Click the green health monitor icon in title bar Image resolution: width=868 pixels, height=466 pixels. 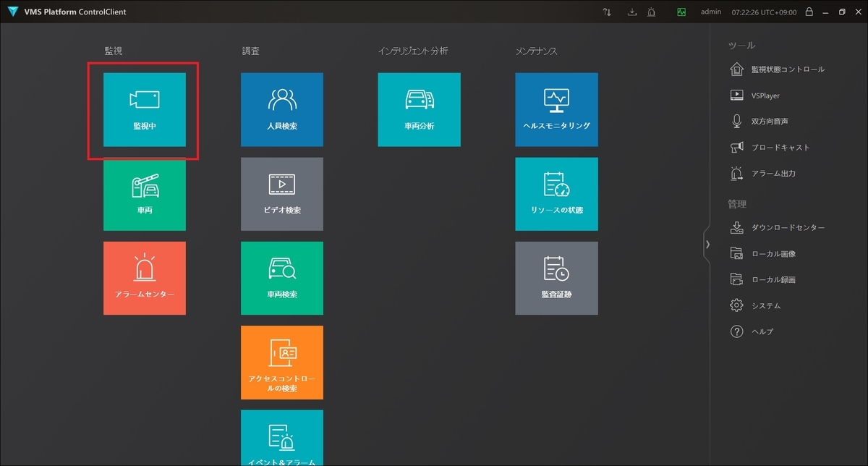click(681, 12)
